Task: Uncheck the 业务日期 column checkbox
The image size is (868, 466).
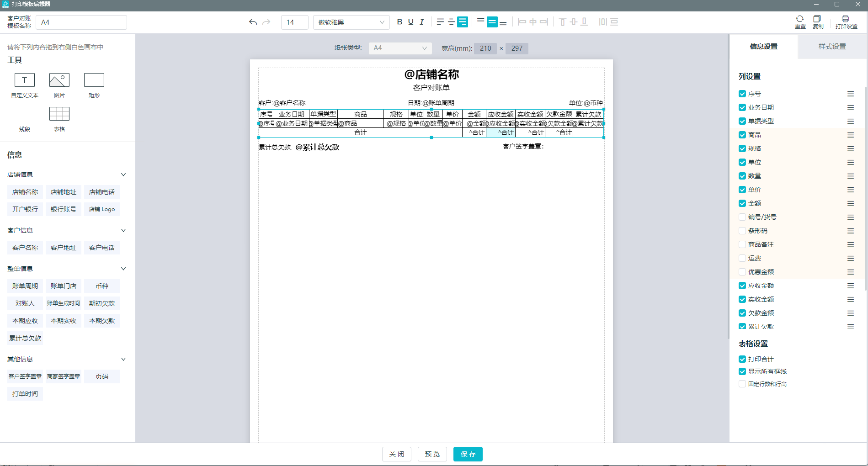Action: click(742, 107)
